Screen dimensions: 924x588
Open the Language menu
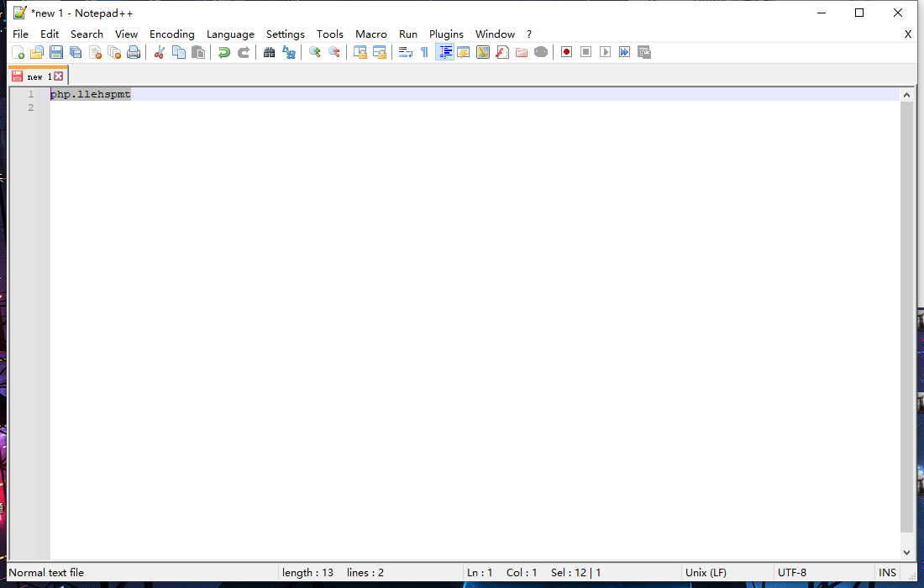[x=230, y=34]
